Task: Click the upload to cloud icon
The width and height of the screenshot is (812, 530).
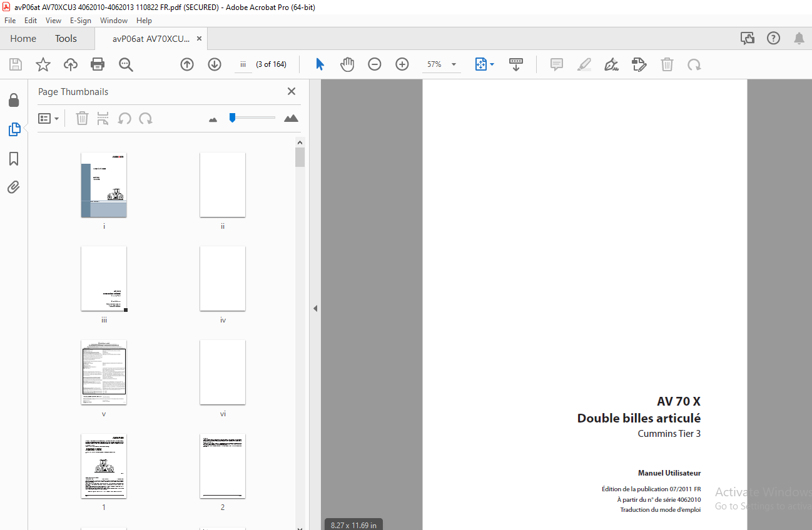Action: click(71, 64)
